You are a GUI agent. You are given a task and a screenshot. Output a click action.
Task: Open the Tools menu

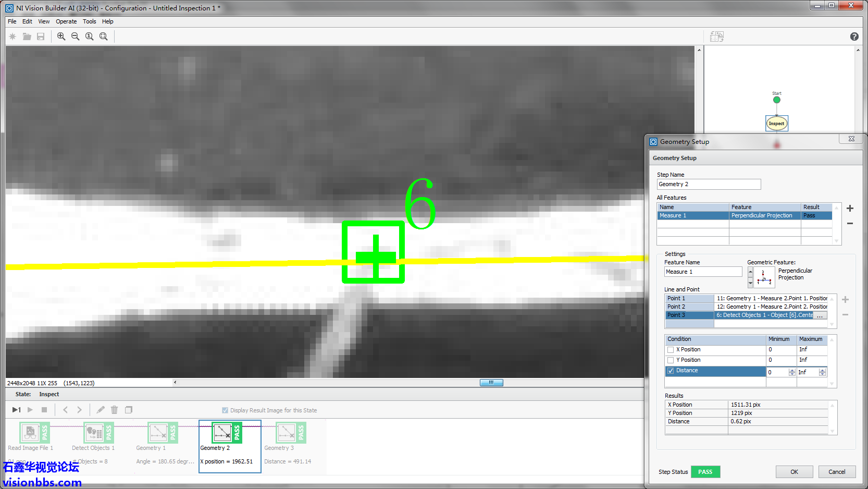[x=89, y=21]
